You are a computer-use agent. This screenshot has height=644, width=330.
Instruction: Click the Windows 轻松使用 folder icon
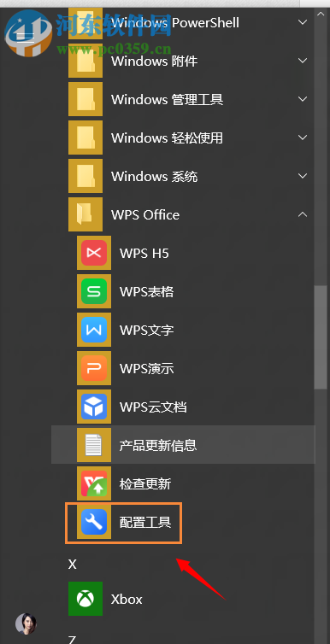[85, 138]
